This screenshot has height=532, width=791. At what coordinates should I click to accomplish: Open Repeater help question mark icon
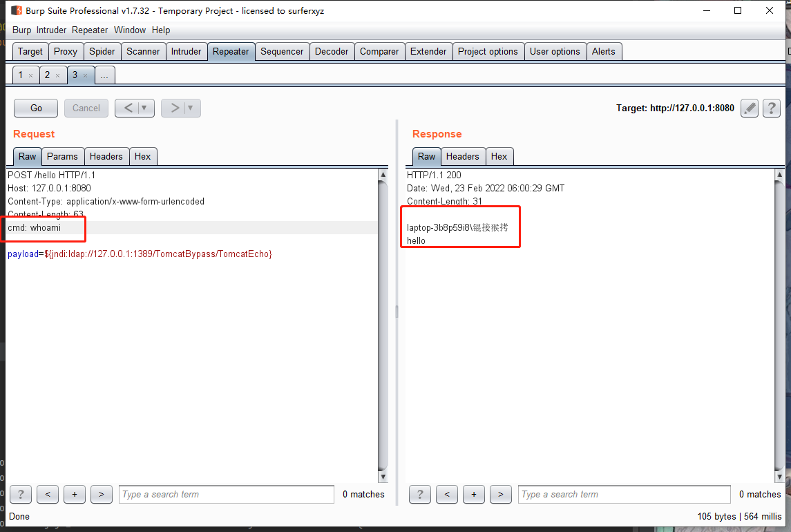tap(772, 108)
